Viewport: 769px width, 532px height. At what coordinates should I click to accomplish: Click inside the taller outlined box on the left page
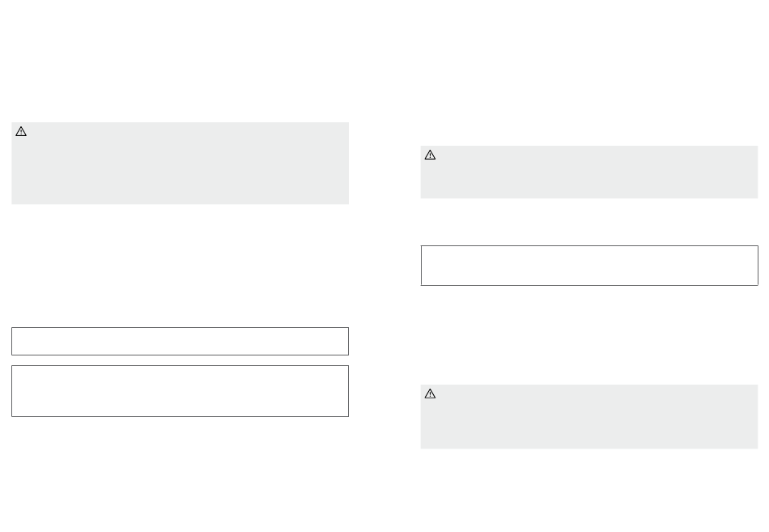point(180,391)
